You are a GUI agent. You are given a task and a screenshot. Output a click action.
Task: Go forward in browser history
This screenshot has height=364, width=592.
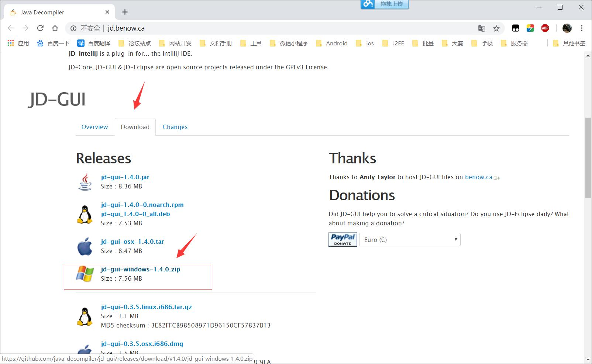pyautogui.click(x=25, y=28)
